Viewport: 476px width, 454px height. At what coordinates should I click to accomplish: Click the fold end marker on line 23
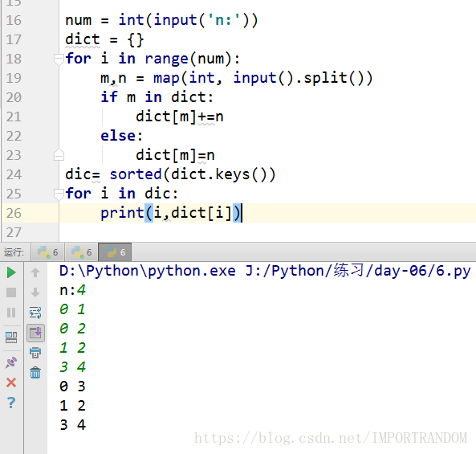[59, 155]
